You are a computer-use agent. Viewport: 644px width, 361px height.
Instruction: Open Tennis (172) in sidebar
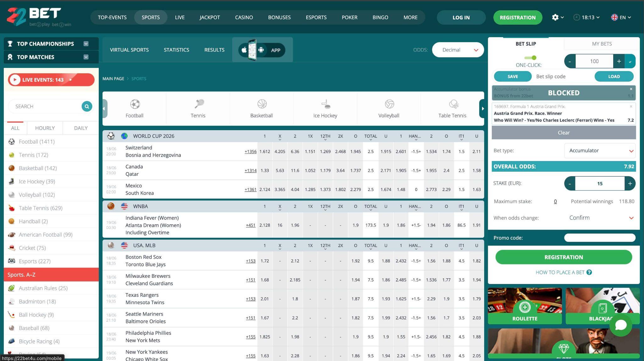coord(51,155)
